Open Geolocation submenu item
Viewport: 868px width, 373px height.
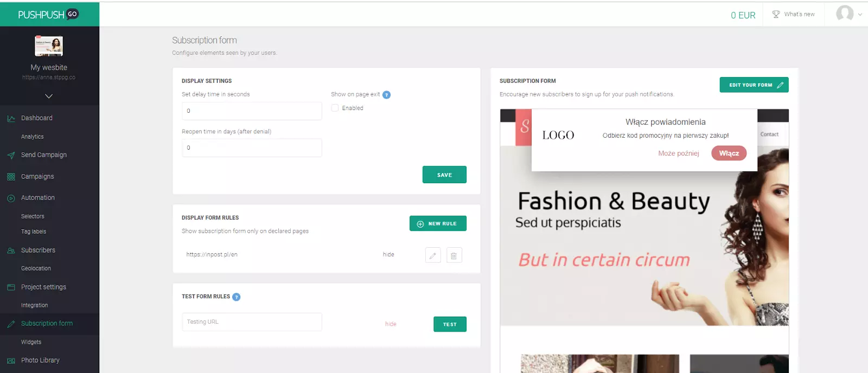pos(36,268)
